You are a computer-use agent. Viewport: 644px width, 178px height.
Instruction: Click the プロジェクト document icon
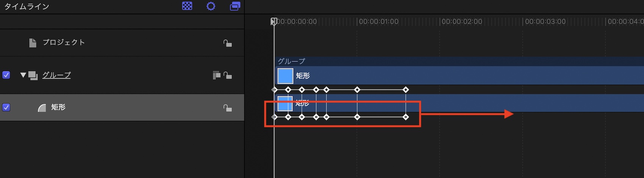(33, 43)
